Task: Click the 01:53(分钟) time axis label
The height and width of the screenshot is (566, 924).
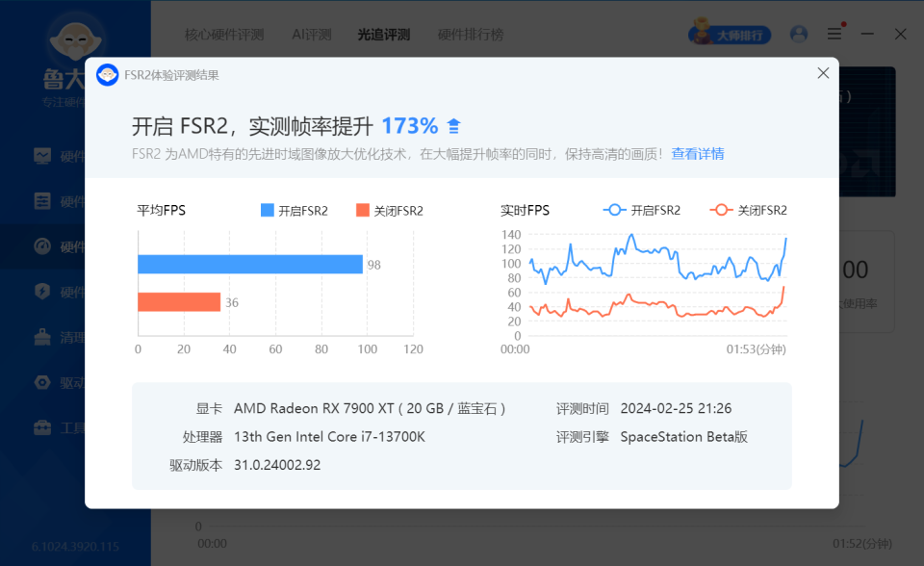Action: pos(757,349)
